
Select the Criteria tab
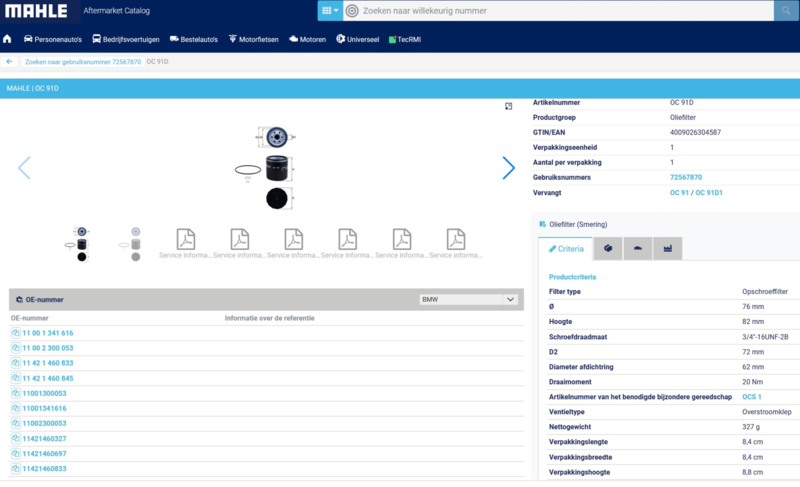click(565, 249)
